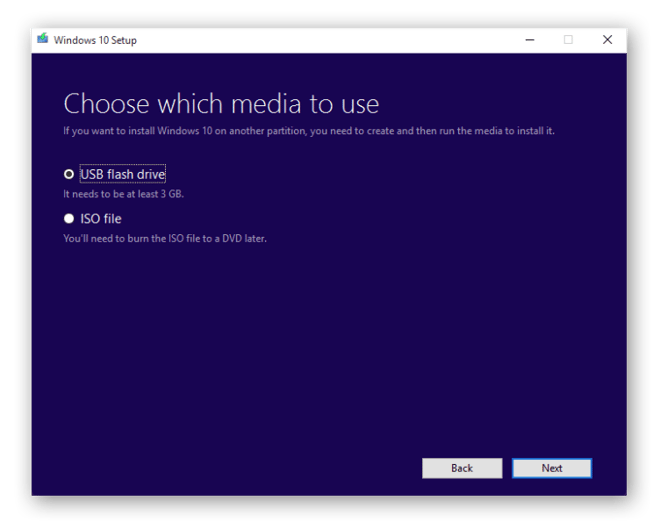Click the Windows 10 Setup title icon
Screen dimensions: 660x529
click(x=43, y=39)
